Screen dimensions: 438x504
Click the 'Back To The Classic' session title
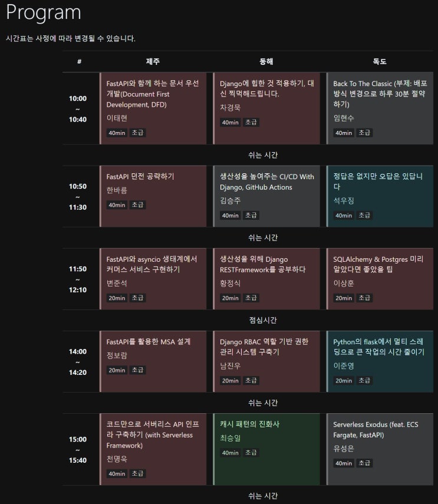(x=379, y=94)
